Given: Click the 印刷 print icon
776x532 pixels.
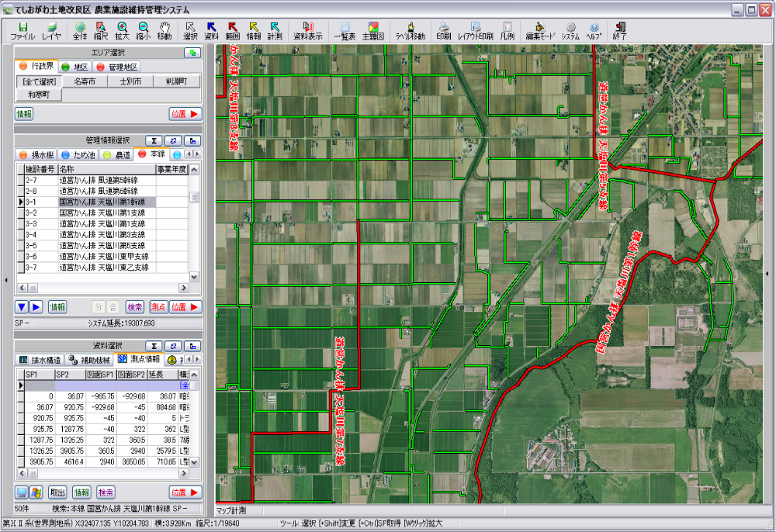Looking at the screenshot, I should click(443, 31).
